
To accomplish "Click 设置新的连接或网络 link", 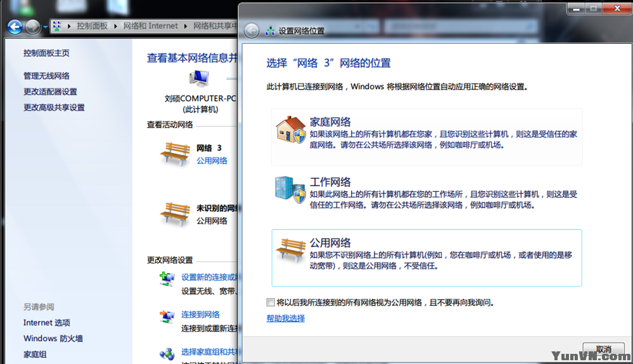I will pyautogui.click(x=210, y=277).
